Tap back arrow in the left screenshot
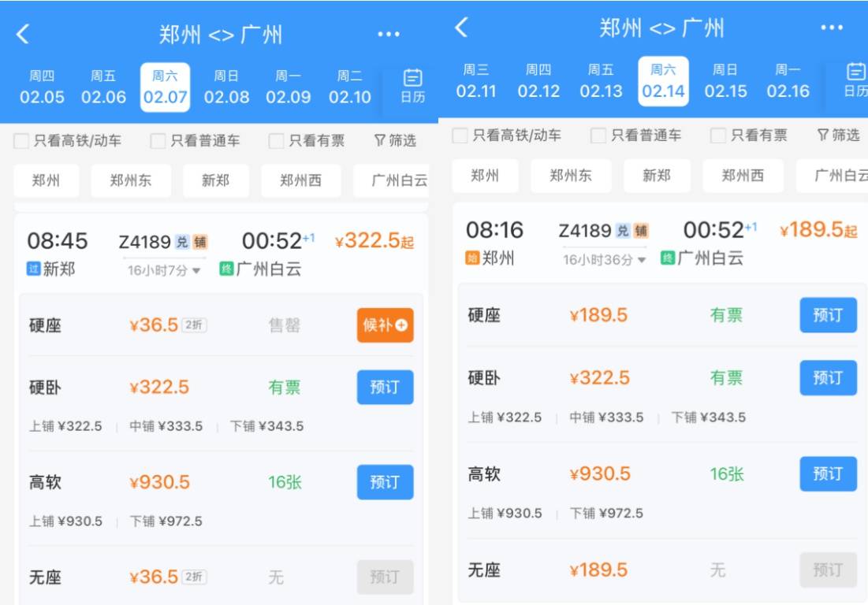This screenshot has height=605, width=868. point(23,34)
